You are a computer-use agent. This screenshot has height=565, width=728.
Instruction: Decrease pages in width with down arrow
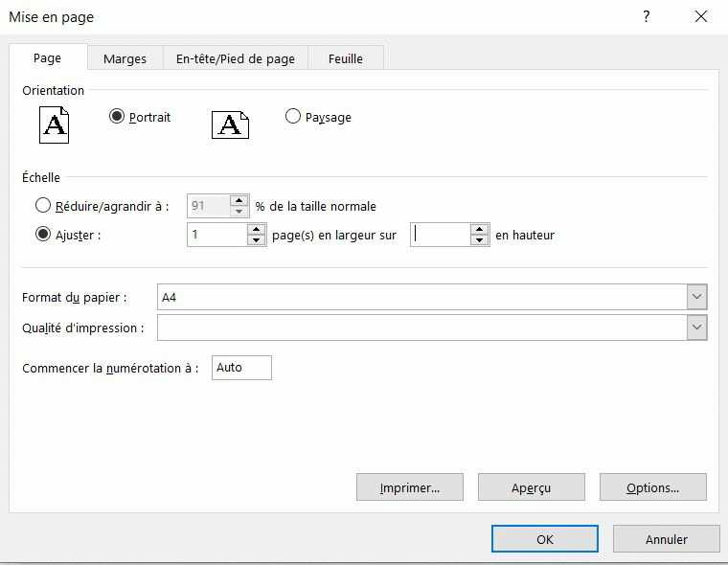coord(257,240)
